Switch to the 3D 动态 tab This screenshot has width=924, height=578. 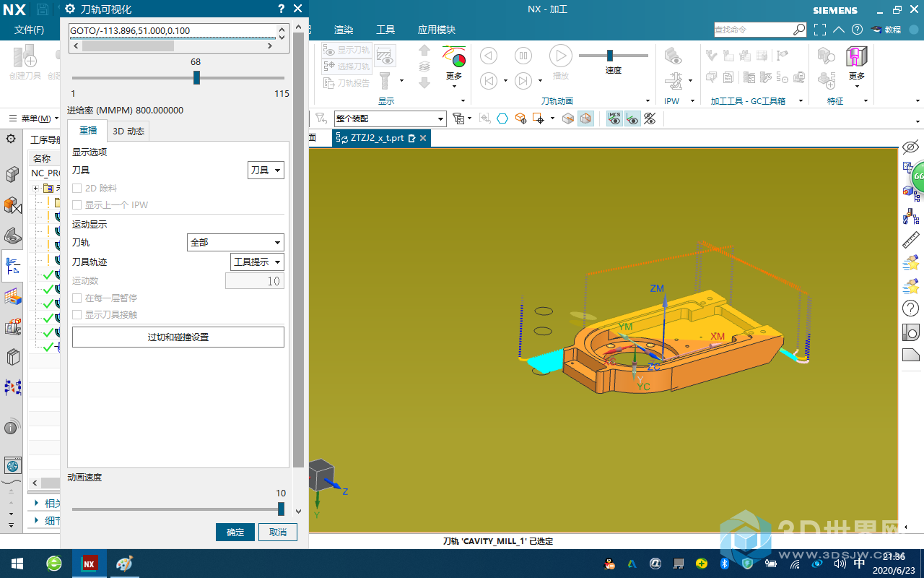coord(128,131)
